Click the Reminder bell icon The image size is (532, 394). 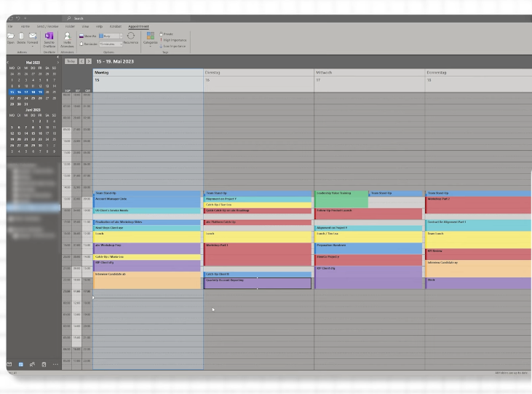[82, 44]
